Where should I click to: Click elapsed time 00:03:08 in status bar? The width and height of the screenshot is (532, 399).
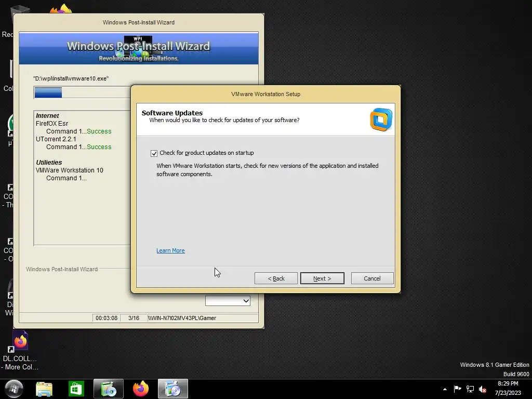click(x=106, y=318)
